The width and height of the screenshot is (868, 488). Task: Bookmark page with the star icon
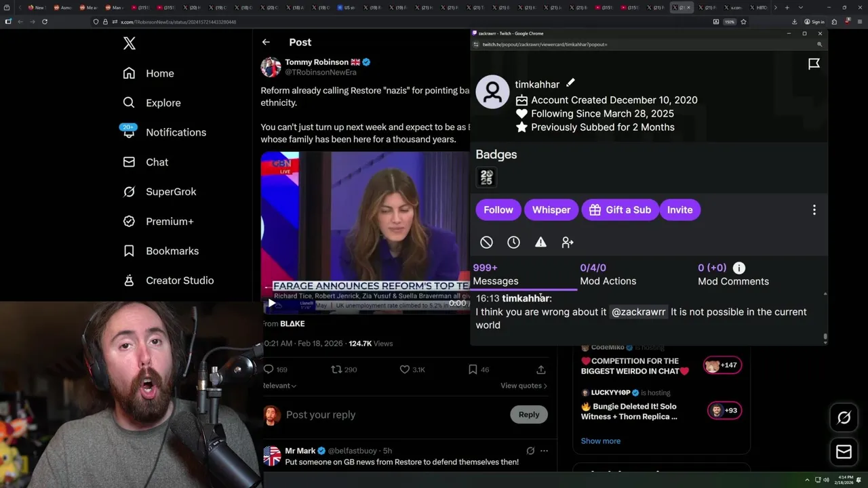point(744,22)
